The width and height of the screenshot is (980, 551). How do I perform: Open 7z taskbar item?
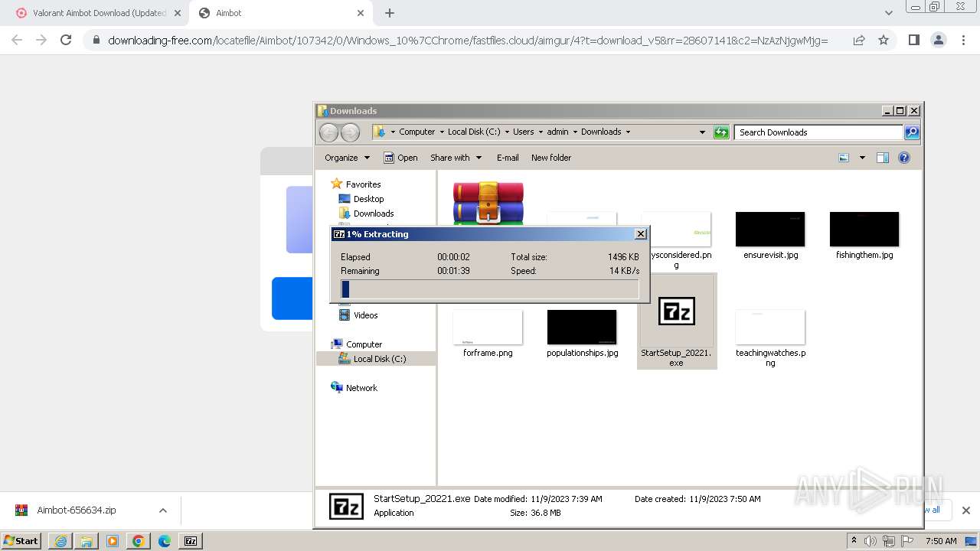(x=191, y=541)
